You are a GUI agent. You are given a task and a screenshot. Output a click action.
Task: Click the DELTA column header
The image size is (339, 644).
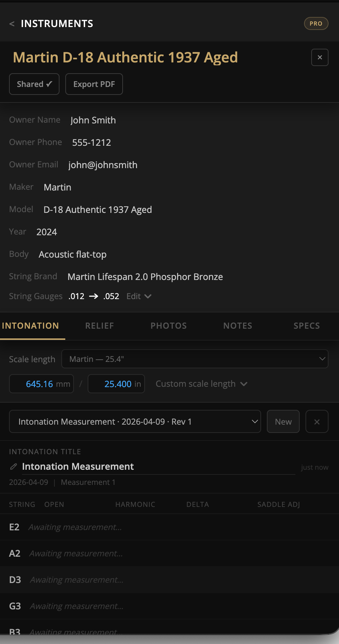[x=198, y=504]
